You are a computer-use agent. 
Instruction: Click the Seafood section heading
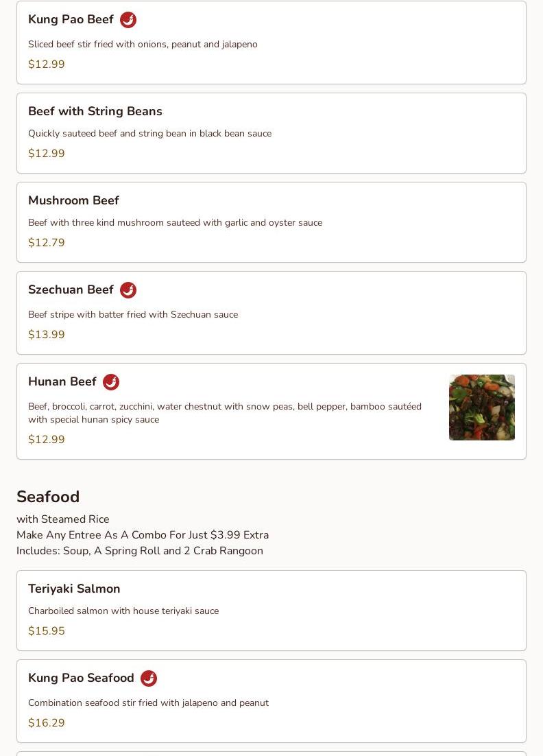pyautogui.click(x=48, y=497)
